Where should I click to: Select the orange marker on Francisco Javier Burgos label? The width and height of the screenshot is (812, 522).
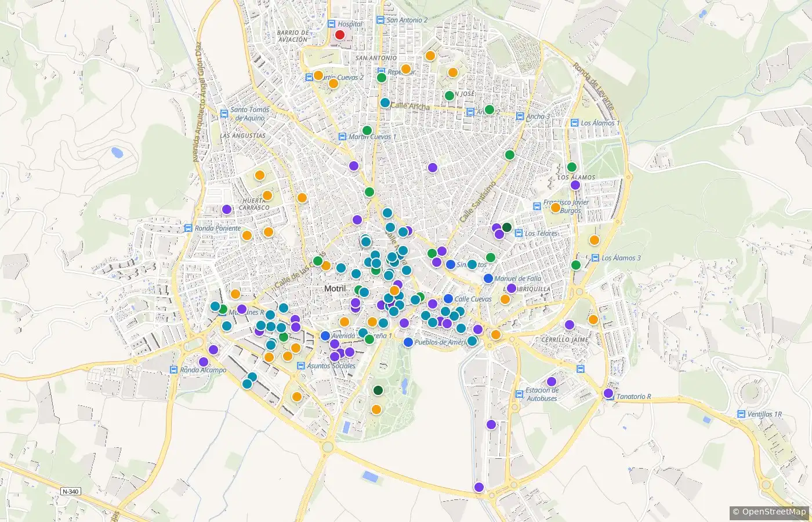[555, 208]
